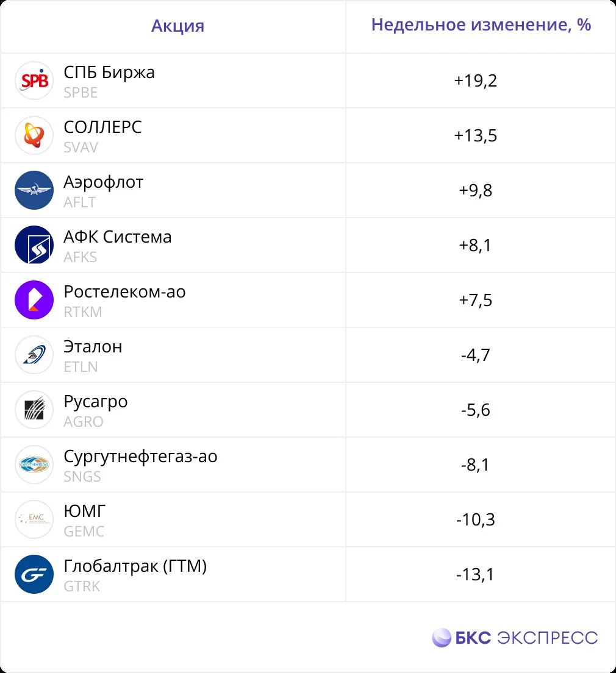Click the БКС Экспресс brand logo
This screenshot has height=673, width=616.
[515, 638]
